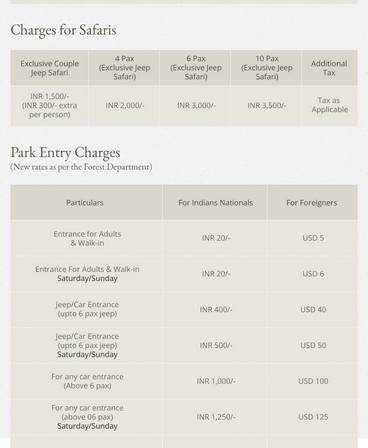This screenshot has height=448, width=368.
Task: Click the INR 400/- jeep entrance fee
Action: pyautogui.click(x=216, y=309)
